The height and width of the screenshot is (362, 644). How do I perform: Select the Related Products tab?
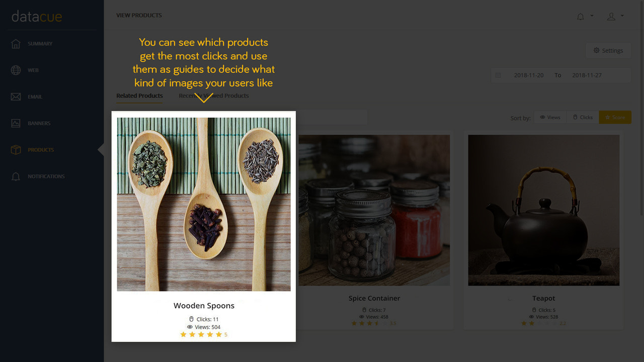coord(139,96)
